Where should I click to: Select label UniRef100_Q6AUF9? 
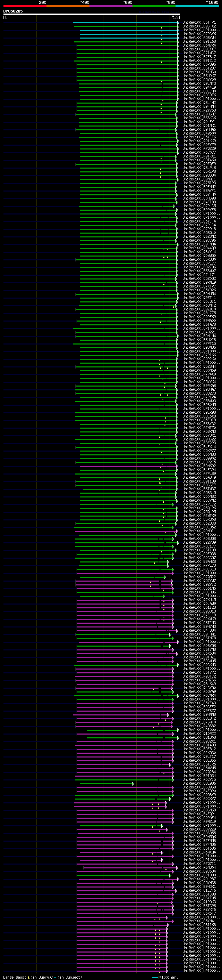click(x=199, y=477)
